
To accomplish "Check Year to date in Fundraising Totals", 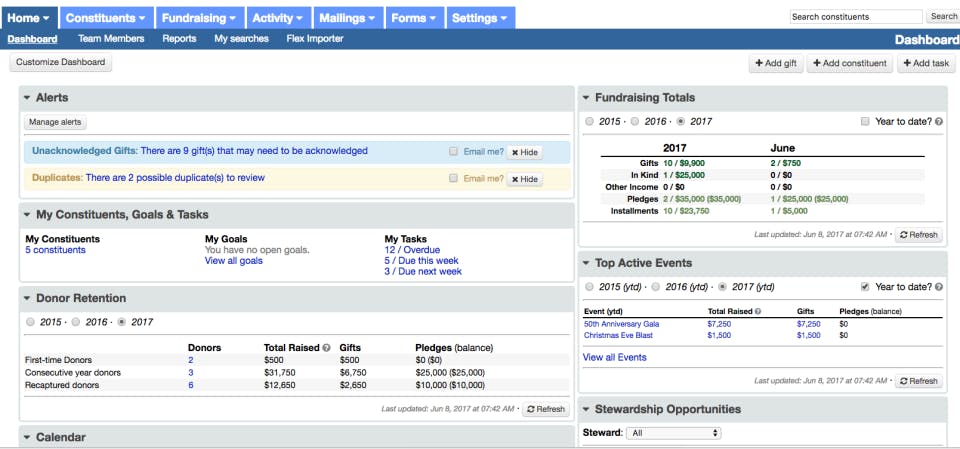I will [865, 121].
